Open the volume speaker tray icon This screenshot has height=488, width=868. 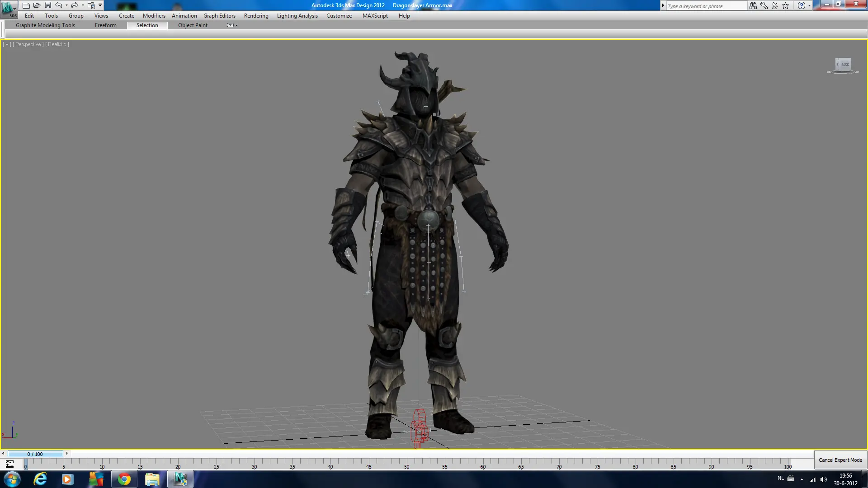pos(824,479)
